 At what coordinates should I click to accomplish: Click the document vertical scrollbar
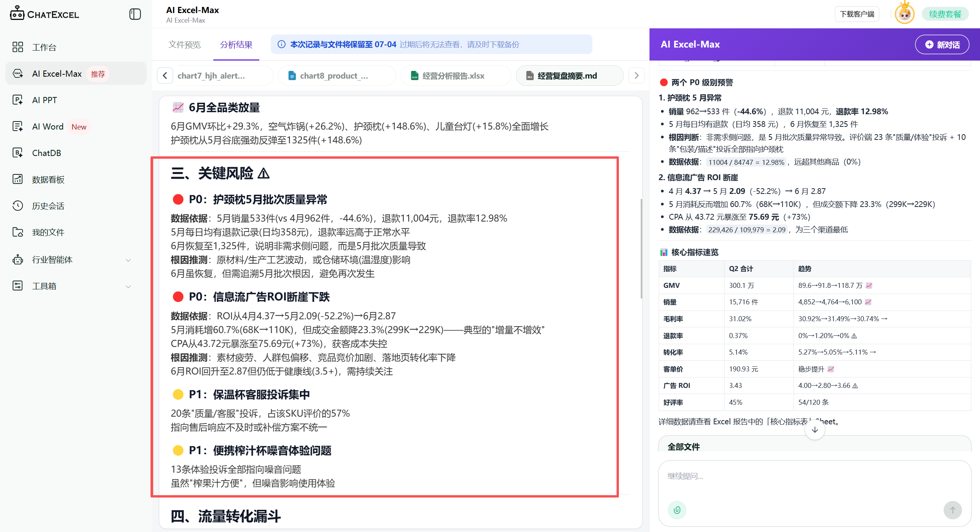pos(641,248)
